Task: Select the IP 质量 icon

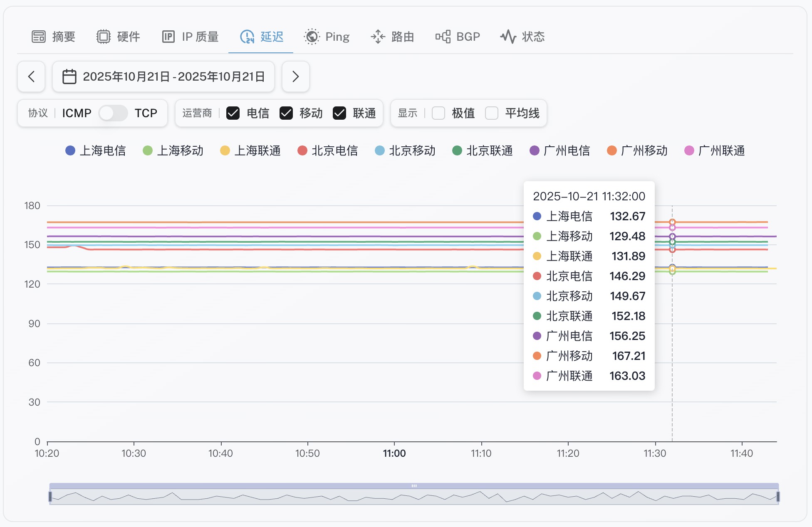Action: (168, 37)
